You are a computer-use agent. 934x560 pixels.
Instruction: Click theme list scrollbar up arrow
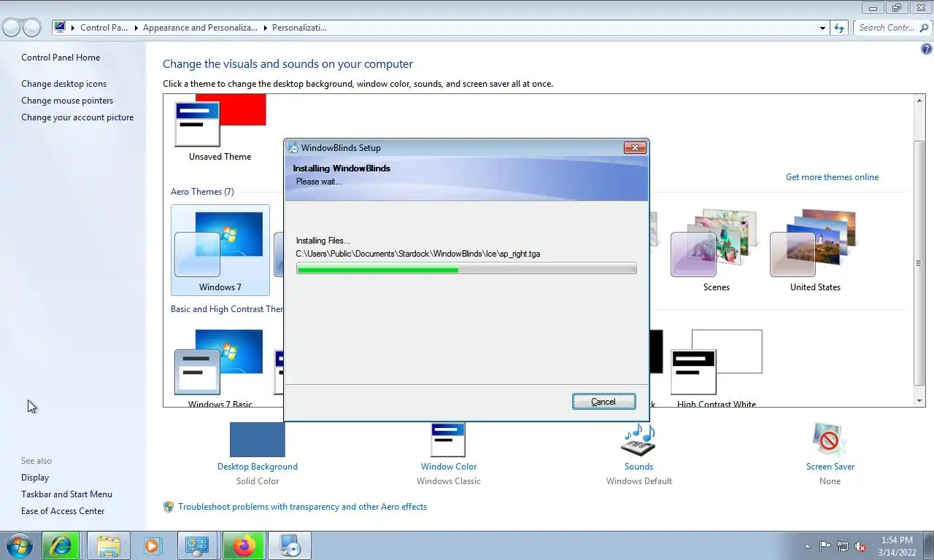tap(919, 101)
